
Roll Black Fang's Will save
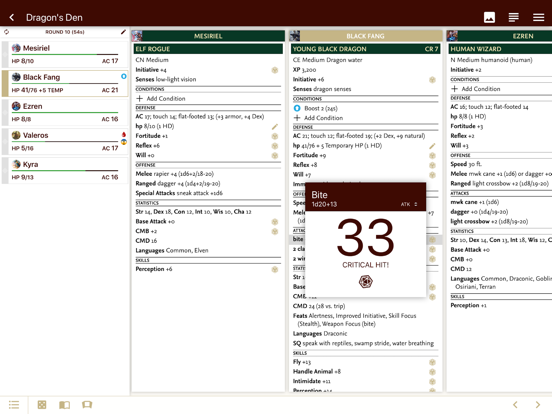click(x=432, y=175)
